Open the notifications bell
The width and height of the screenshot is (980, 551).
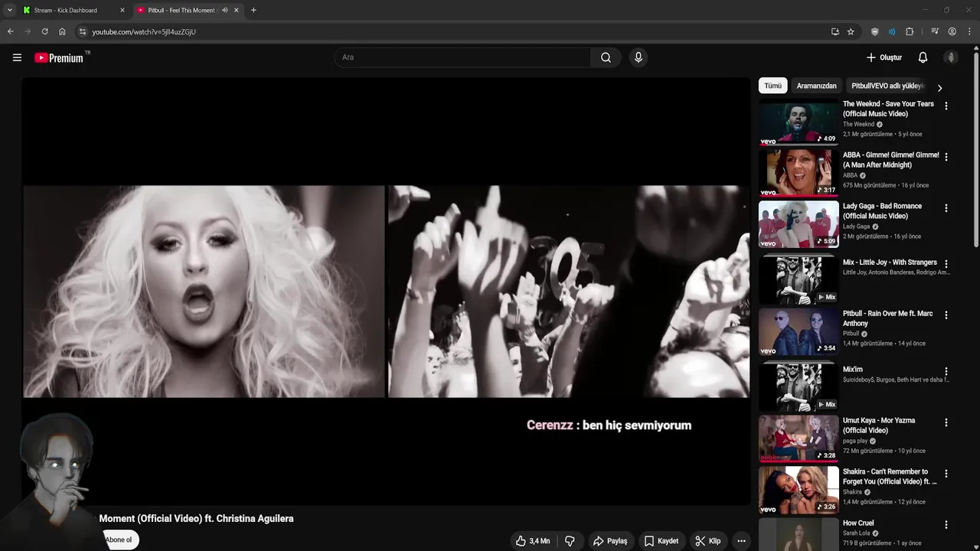click(923, 57)
